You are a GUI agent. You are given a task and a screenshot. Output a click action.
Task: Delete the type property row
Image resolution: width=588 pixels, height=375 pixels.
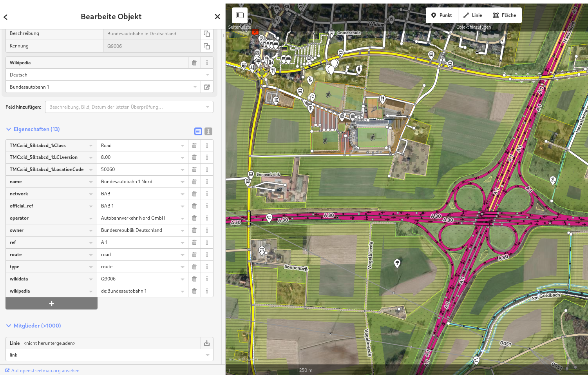[x=194, y=267]
